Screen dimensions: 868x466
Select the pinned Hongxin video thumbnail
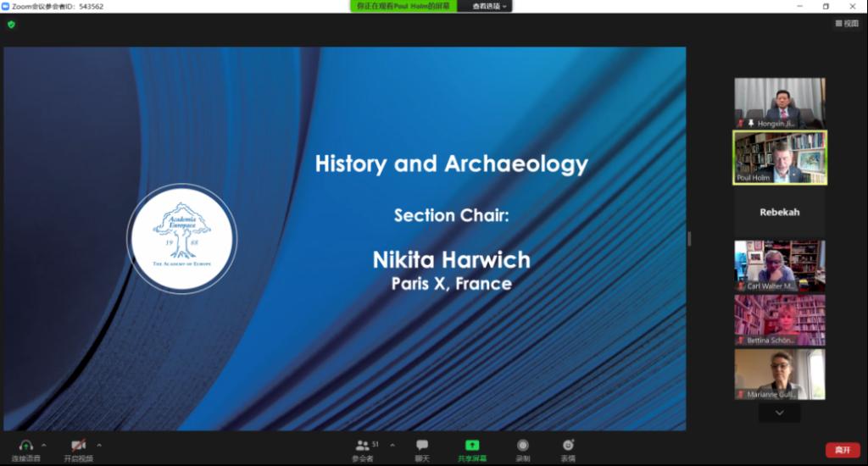tap(779, 103)
